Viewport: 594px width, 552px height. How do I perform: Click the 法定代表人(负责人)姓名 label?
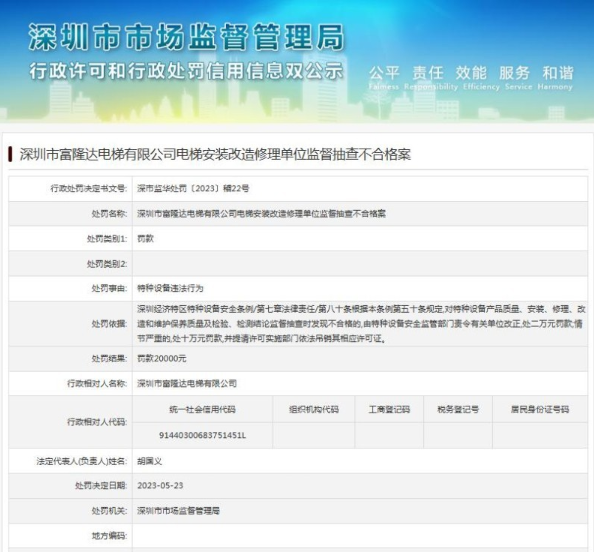coord(82,461)
